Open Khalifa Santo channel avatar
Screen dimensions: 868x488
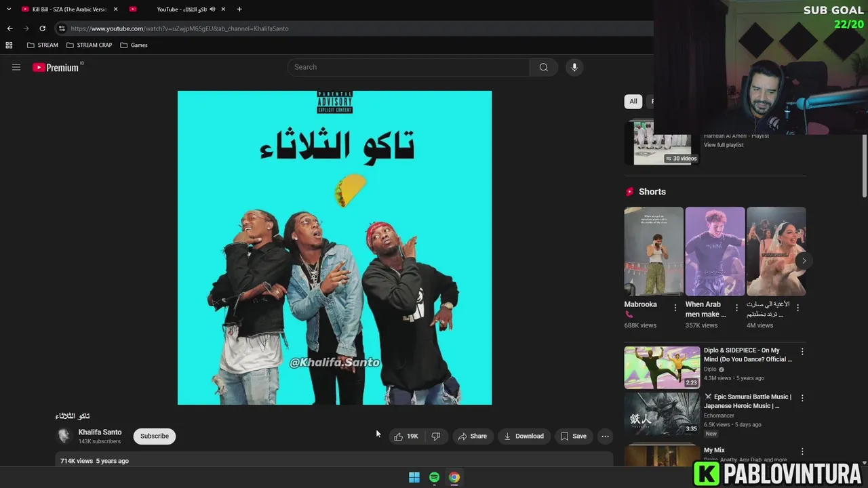64,436
